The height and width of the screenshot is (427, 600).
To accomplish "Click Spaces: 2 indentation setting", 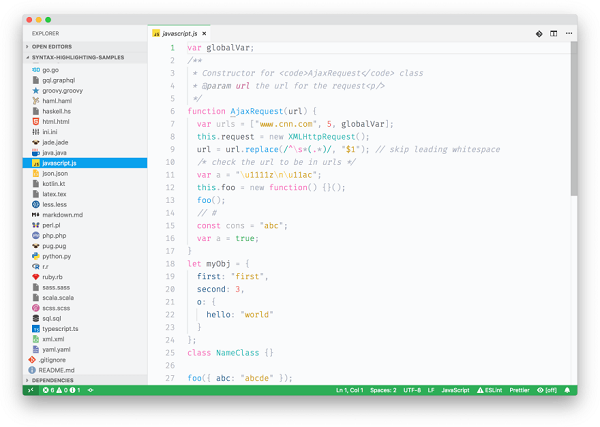I will [383, 390].
